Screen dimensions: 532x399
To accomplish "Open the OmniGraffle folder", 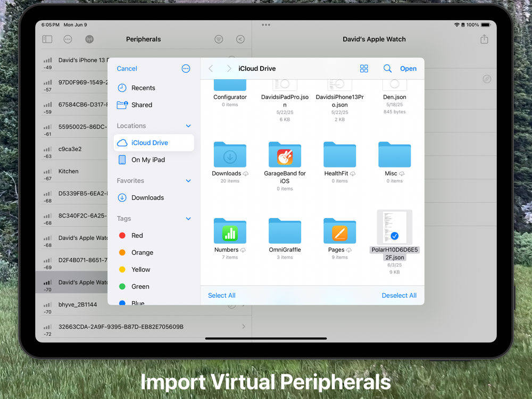I will (x=285, y=238).
